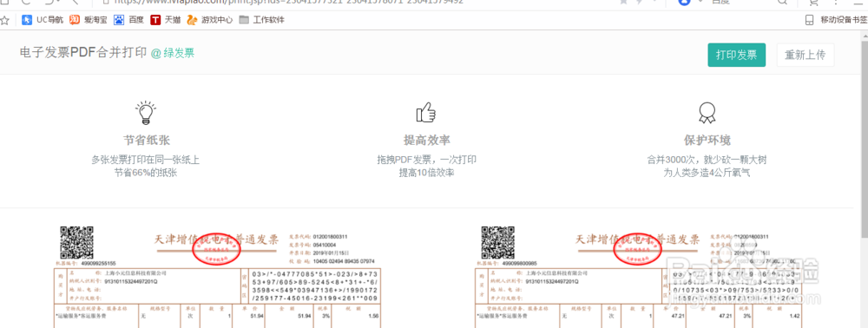The image size is (868, 328).
Task: Open the 百度 bookmark
Action: 129,20
